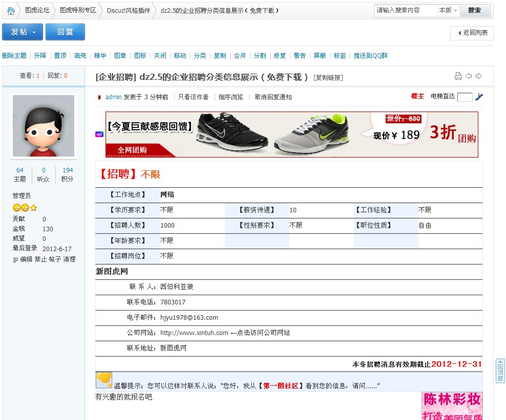Open the www.xintuh.com company website link

click(194, 333)
